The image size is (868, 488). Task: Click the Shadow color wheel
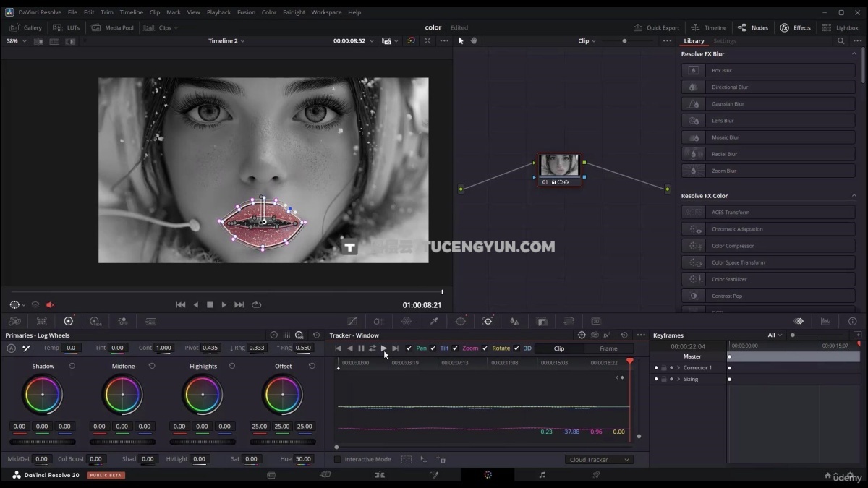(43, 394)
